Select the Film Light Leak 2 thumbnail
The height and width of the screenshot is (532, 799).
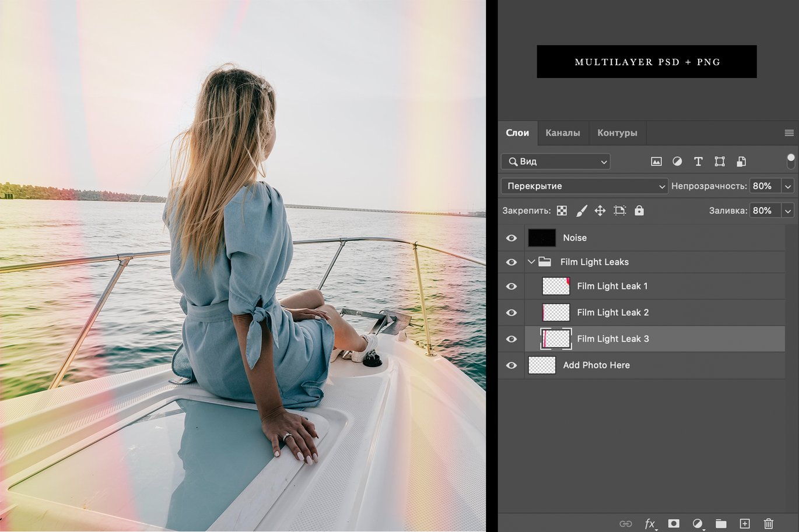(x=556, y=312)
